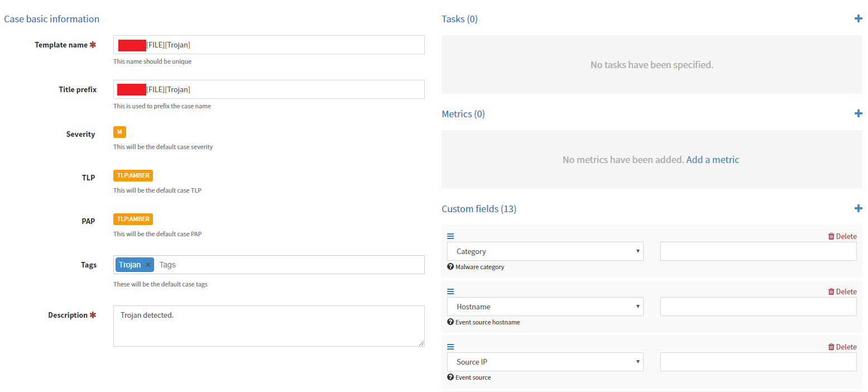Toggle the TLP:AMBER badge under TLP

coord(133,175)
